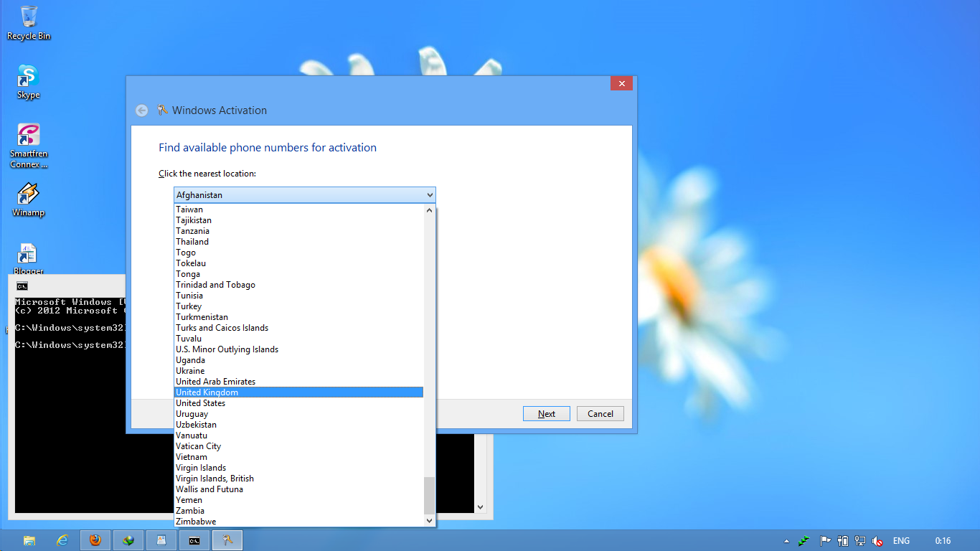This screenshot has height=551, width=980.
Task: Select Thailand from the list
Action: (299, 242)
